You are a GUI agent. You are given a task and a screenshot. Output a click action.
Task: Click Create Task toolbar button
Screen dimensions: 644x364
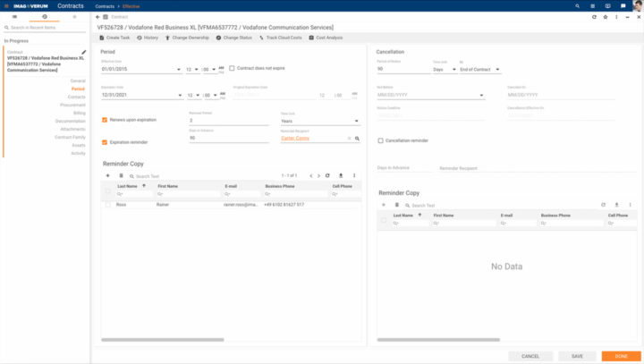[114, 38]
